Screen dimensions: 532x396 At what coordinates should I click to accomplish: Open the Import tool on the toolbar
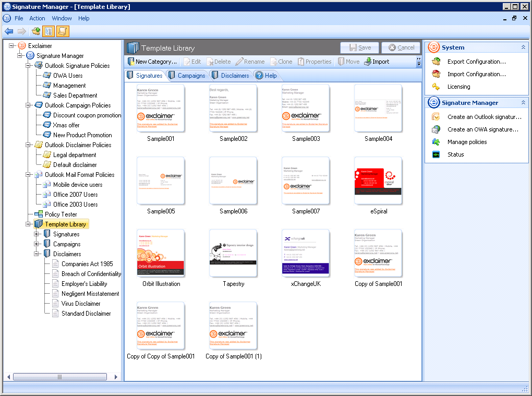click(x=377, y=61)
